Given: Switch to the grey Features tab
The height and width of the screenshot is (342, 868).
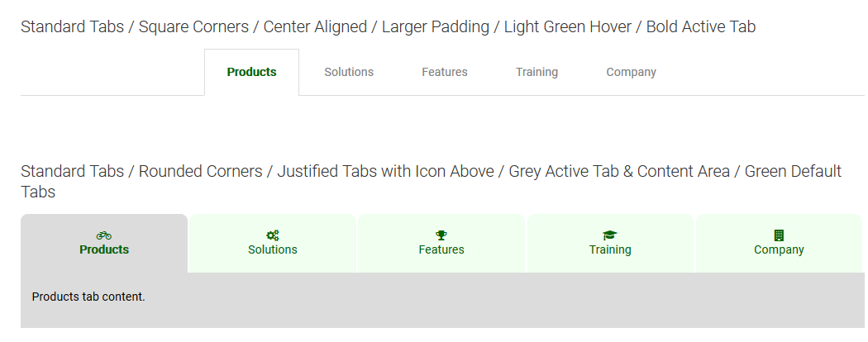Looking at the screenshot, I should 445,72.
